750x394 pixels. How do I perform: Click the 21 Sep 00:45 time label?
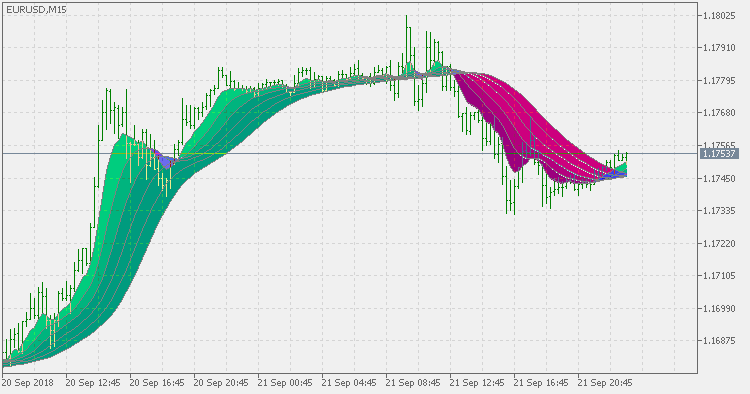coord(285,383)
